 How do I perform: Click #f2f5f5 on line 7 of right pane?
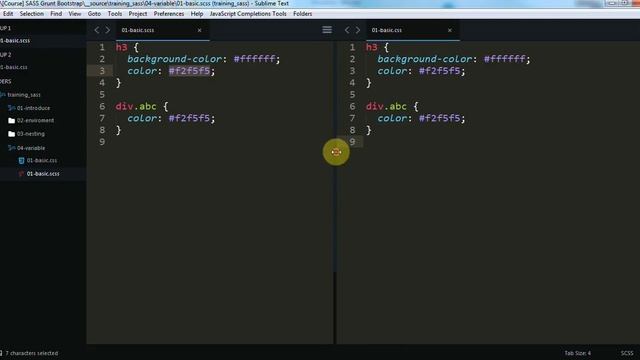click(440, 118)
